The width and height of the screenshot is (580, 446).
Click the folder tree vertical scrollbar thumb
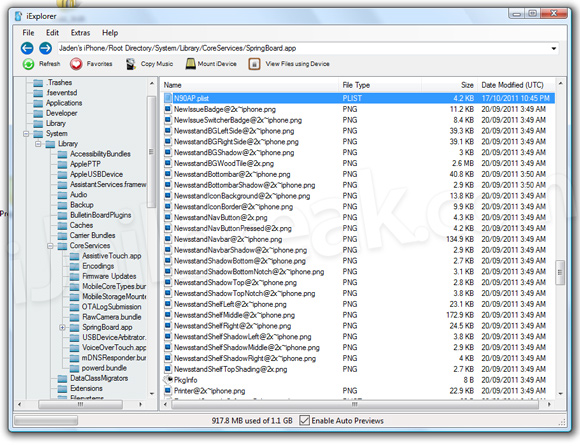[x=151, y=152]
